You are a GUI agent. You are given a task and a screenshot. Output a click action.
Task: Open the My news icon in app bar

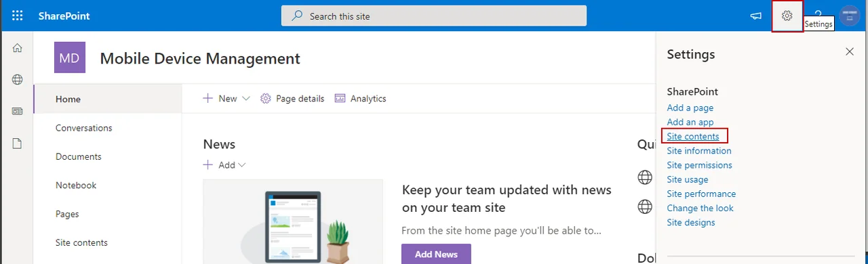(18, 112)
